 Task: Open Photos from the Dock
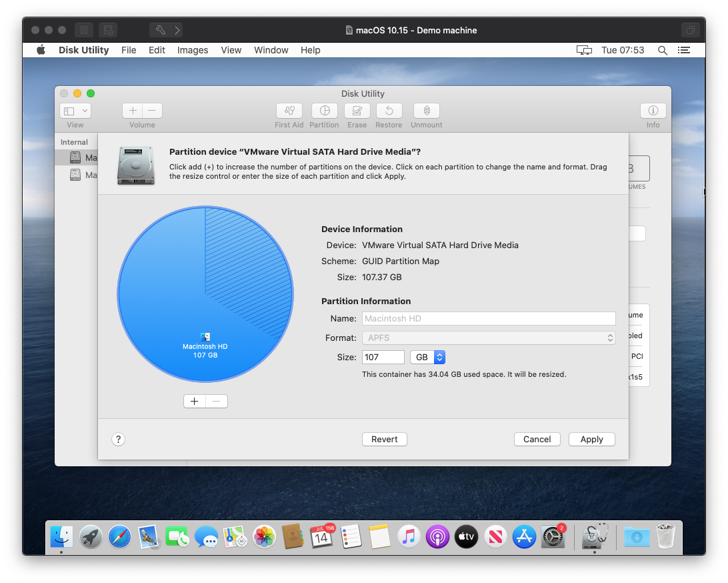(x=264, y=537)
